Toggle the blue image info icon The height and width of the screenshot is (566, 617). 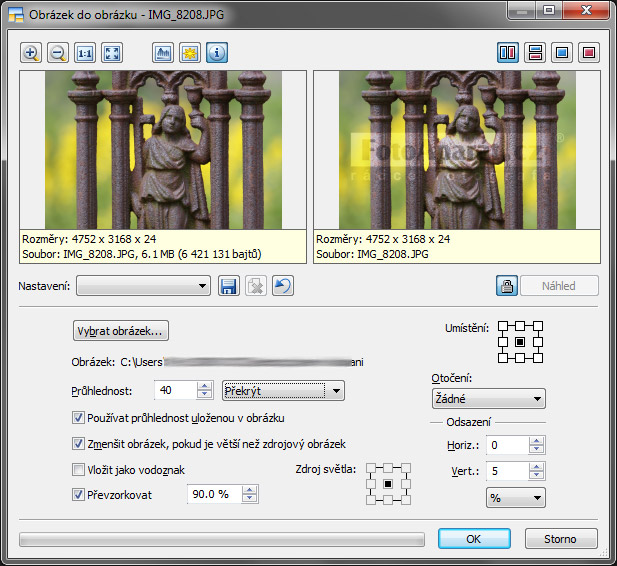pos(217,53)
